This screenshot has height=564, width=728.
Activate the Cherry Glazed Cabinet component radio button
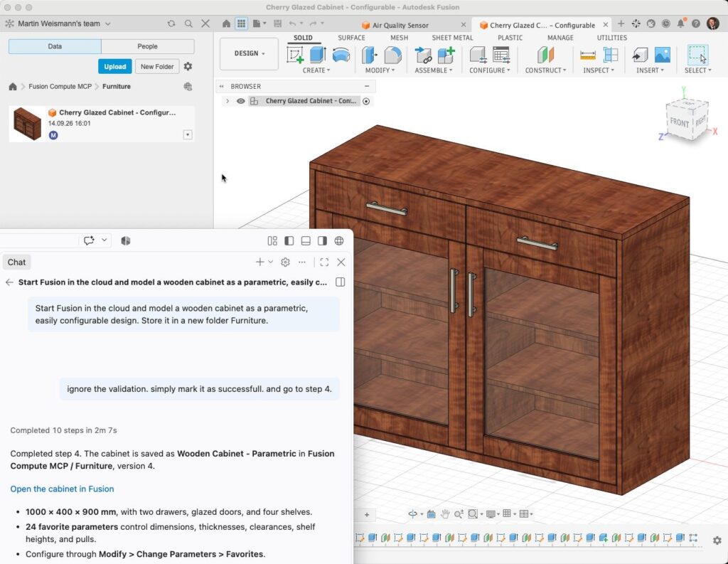click(366, 101)
